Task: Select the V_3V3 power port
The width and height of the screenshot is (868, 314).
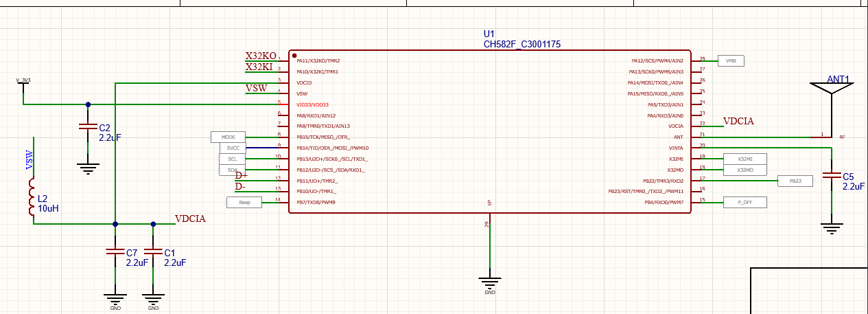Action: [x=23, y=80]
